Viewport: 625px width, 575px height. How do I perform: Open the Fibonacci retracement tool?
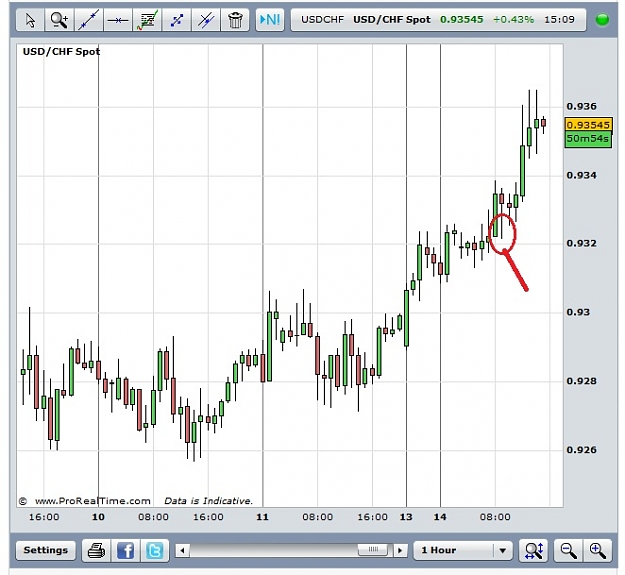coord(147,20)
